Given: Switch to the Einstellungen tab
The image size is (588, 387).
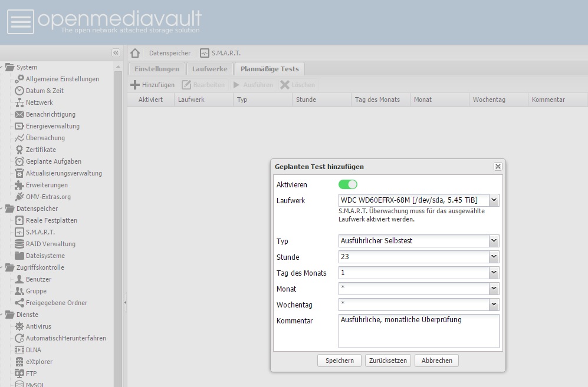Looking at the screenshot, I should point(157,69).
